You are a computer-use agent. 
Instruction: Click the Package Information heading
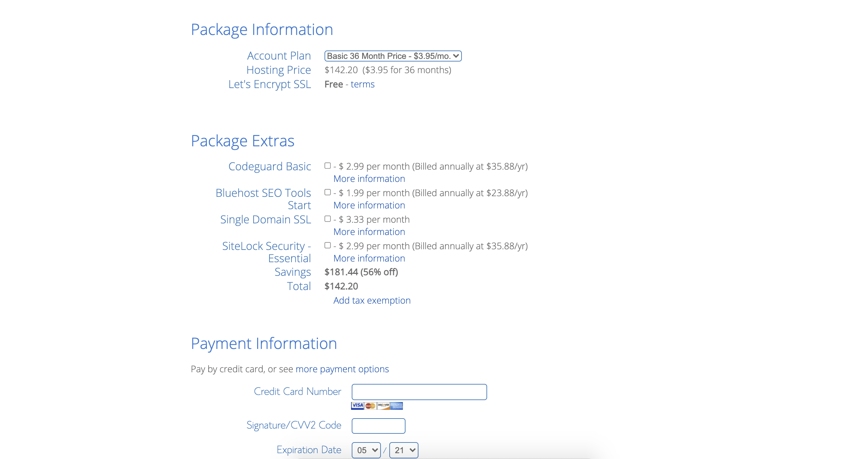pos(262,30)
